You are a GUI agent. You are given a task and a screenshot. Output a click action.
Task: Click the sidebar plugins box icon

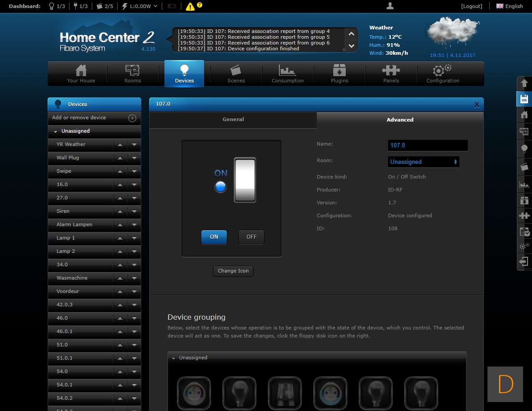tap(524, 200)
